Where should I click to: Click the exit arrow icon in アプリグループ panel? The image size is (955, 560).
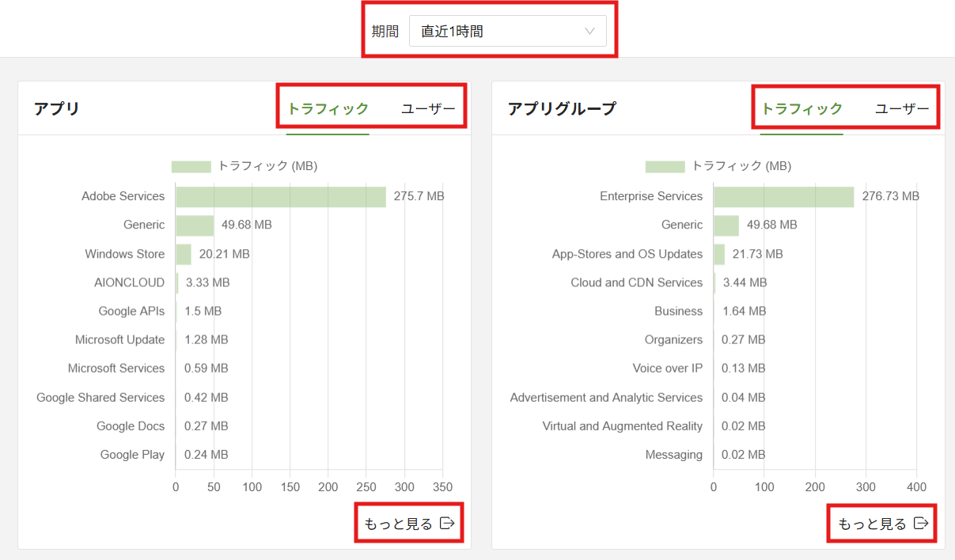[921, 523]
